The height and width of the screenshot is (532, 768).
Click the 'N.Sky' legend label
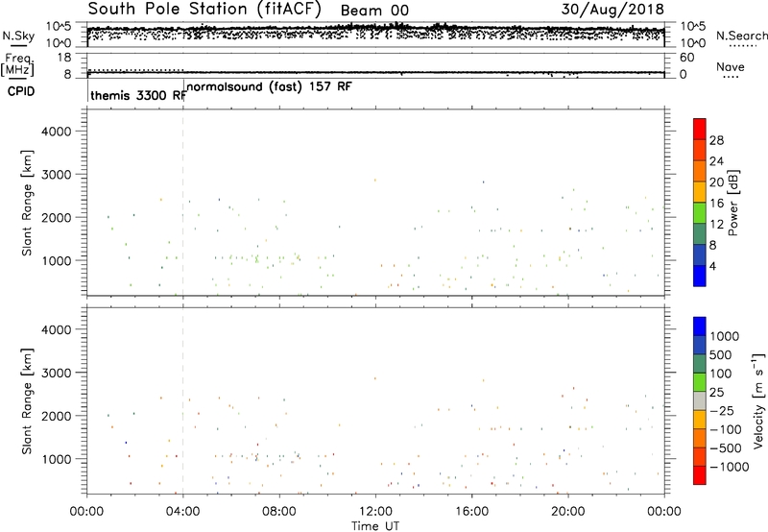click(18, 36)
